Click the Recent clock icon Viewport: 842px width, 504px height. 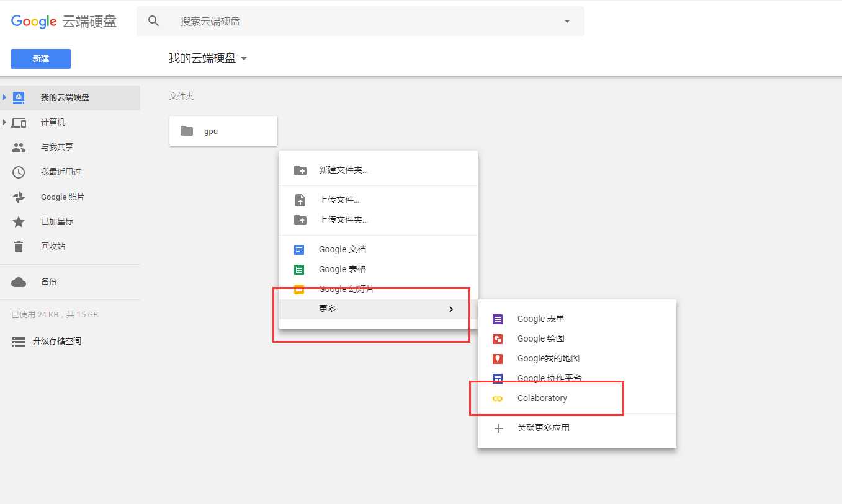pos(19,172)
